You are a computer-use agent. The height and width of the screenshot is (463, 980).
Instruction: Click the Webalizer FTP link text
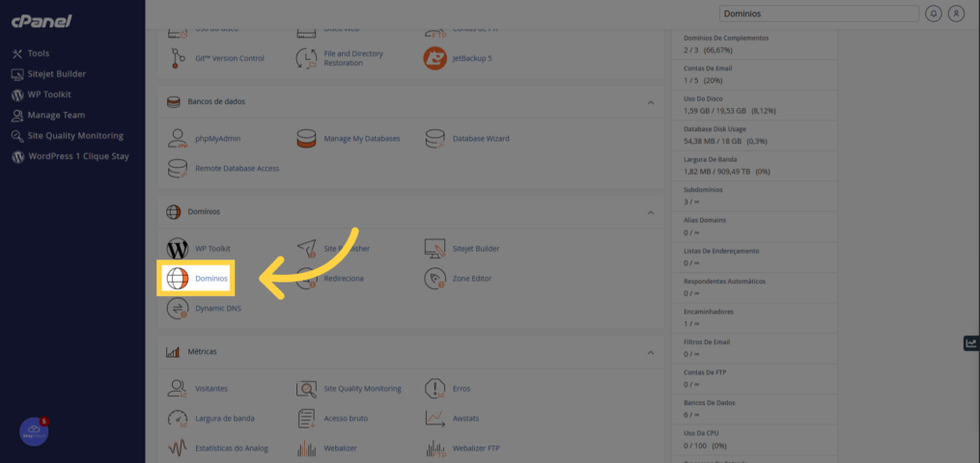476,448
